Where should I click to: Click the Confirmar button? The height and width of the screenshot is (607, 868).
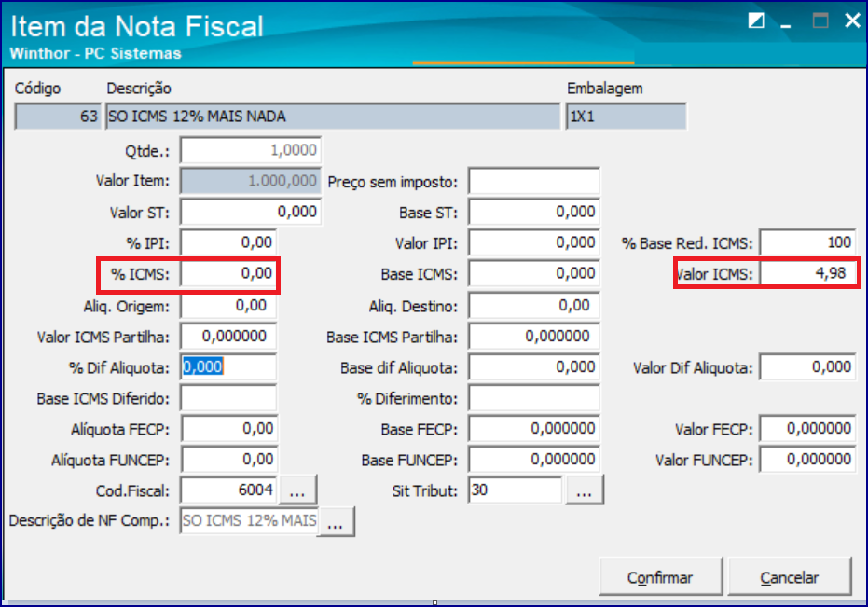coord(660,578)
